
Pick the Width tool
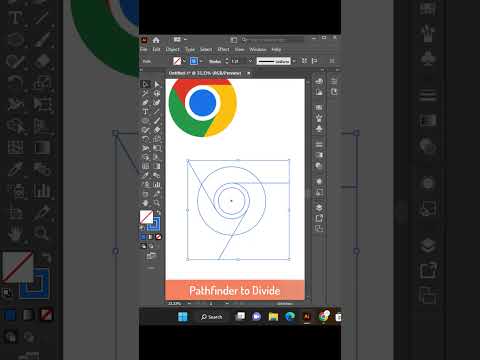click(x=146, y=148)
